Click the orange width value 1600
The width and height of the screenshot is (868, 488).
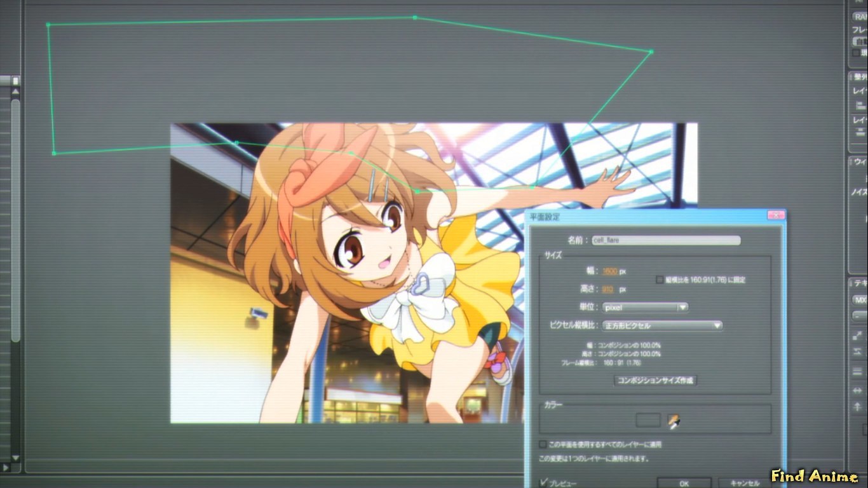point(609,271)
